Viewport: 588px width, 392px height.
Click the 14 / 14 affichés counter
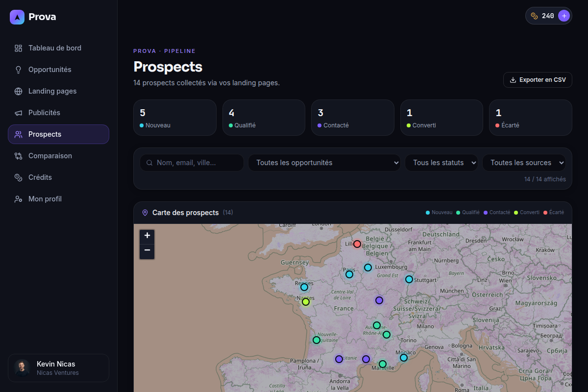pos(545,179)
